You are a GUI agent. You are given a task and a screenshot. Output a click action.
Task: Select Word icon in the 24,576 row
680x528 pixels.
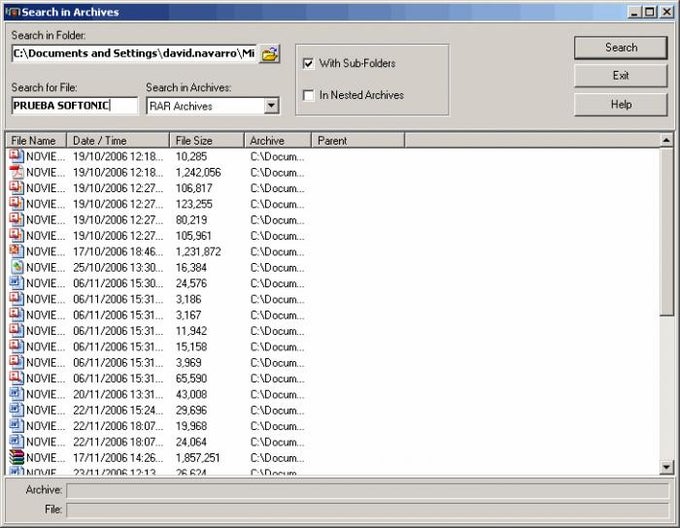coord(16,283)
